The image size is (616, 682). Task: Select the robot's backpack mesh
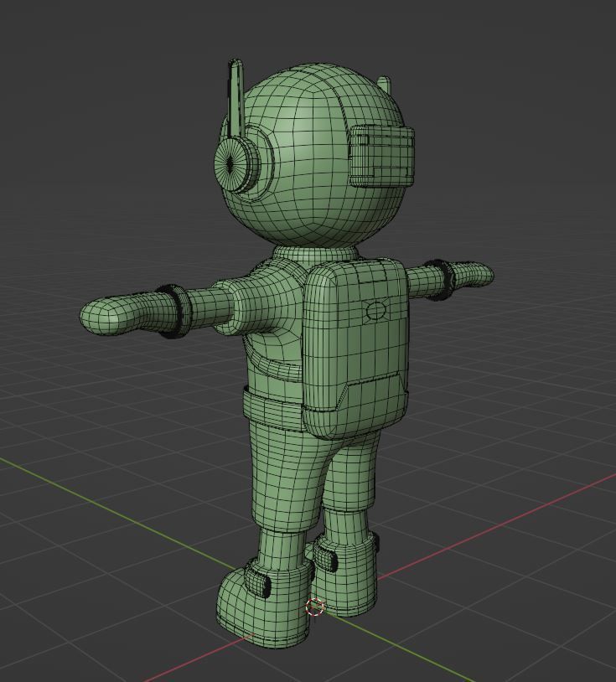(x=356, y=348)
